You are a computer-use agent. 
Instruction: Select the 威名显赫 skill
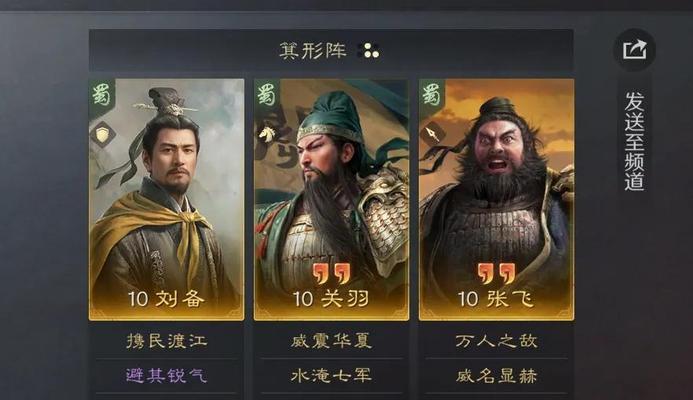click(x=496, y=375)
